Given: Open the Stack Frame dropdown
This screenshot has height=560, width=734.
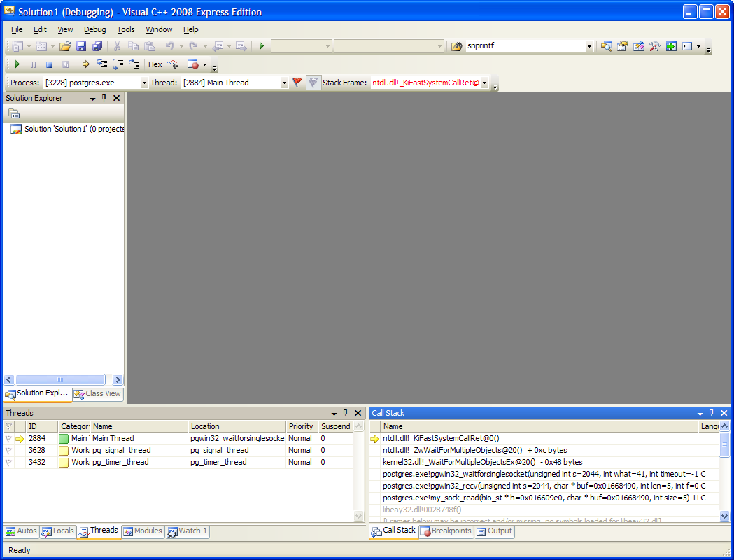Looking at the screenshot, I should tap(484, 83).
